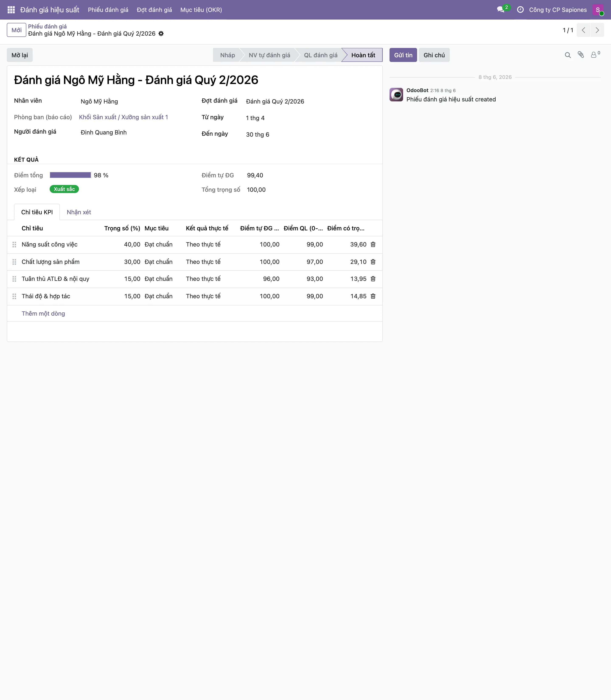
Task: Show followers icon in chatter
Action: [595, 55]
